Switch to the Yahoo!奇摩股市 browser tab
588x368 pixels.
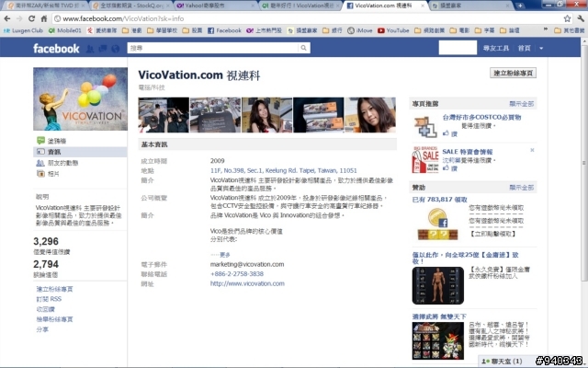click(x=214, y=6)
